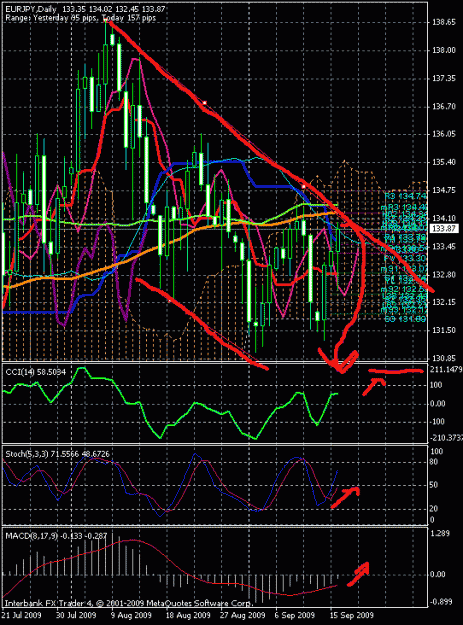Click the 27 Aug 2009 date label
Viewport: 463px width, 625px height.
point(243,615)
